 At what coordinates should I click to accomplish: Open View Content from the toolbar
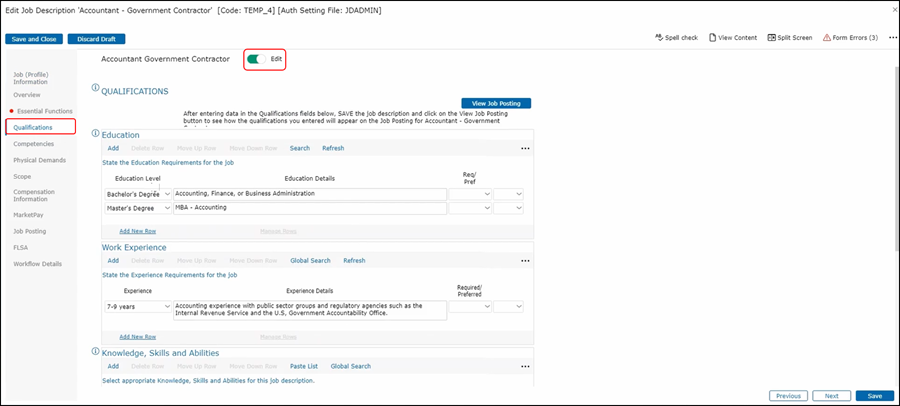tap(714, 38)
